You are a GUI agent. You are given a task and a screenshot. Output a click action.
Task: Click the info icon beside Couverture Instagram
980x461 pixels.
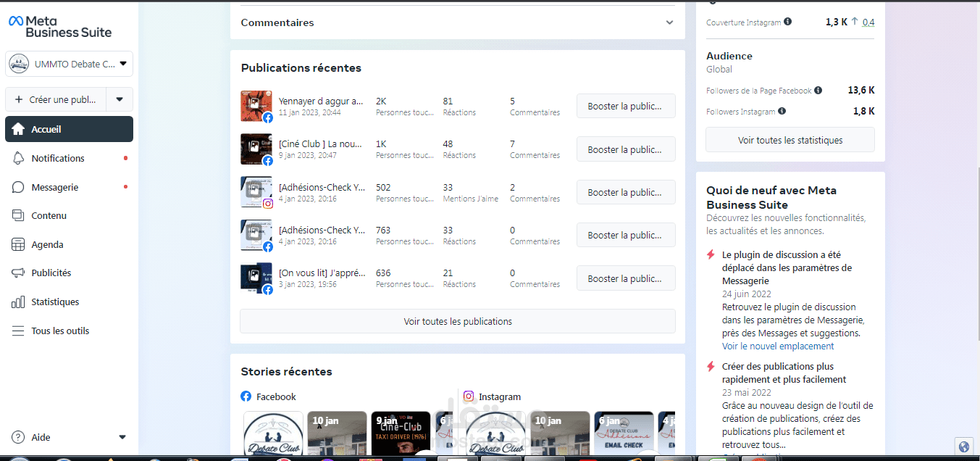788,22
